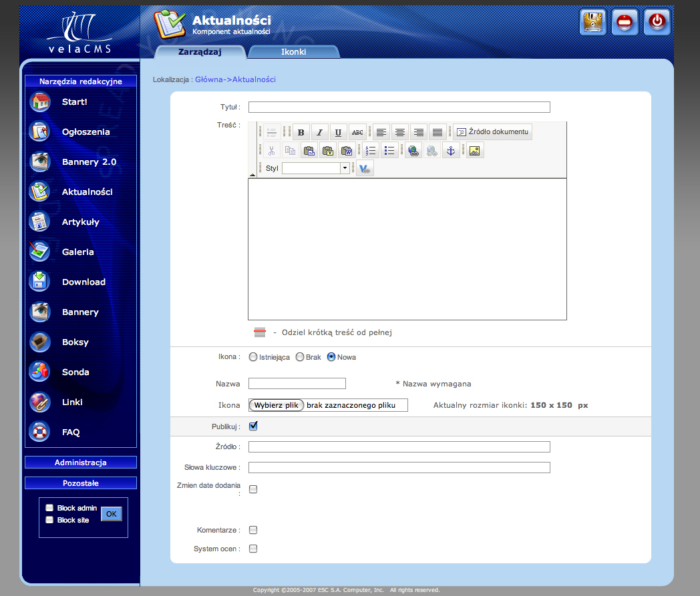700x596 pixels.
Task: Expand the Administracja sidebar section
Action: pos(80,463)
